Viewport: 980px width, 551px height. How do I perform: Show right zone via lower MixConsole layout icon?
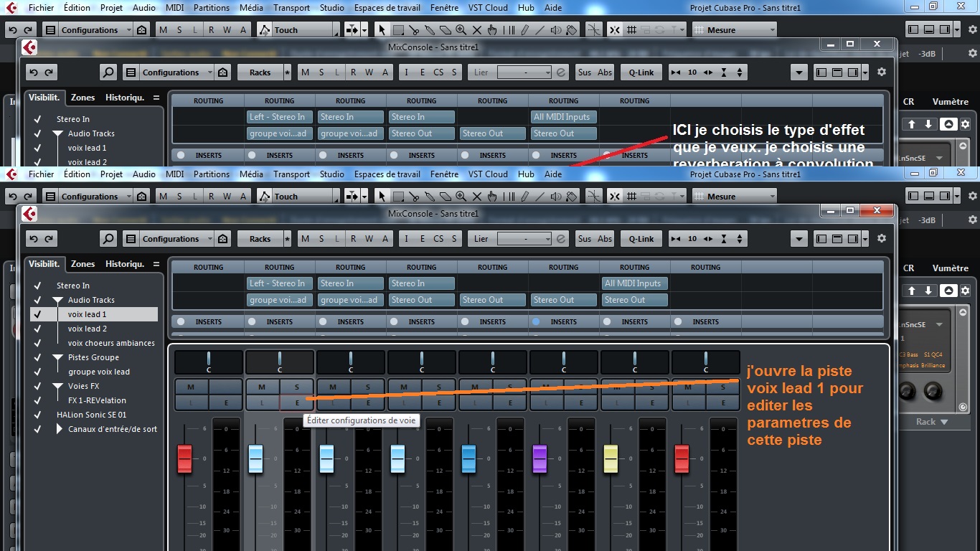pos(853,239)
